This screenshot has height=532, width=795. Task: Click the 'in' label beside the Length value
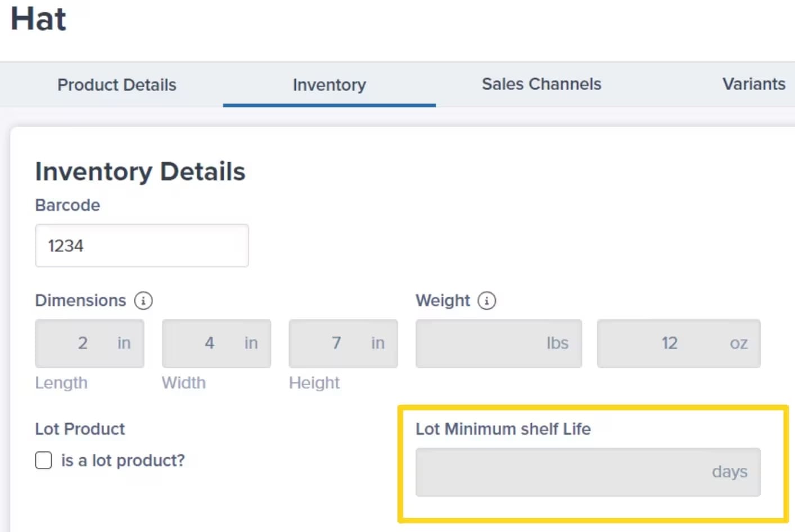point(124,343)
